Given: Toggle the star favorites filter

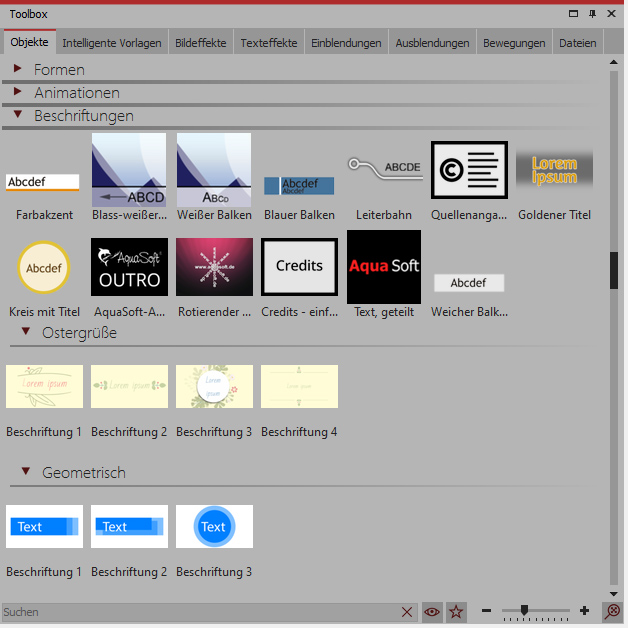Looking at the screenshot, I should pos(457,611).
